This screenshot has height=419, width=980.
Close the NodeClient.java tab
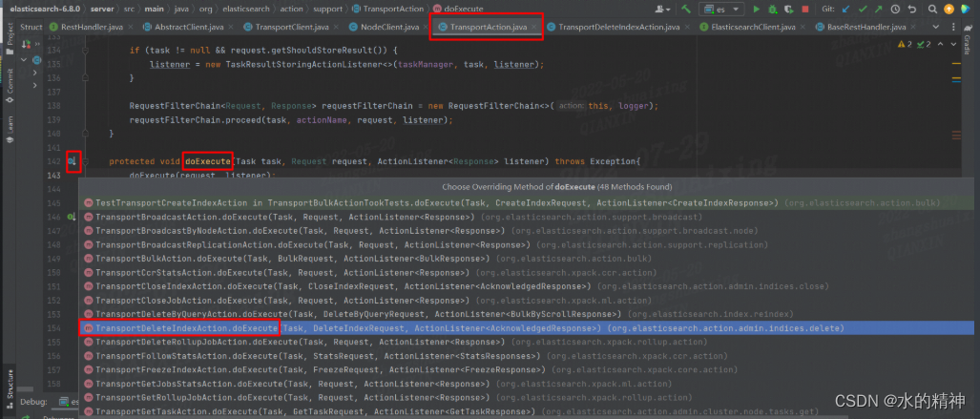click(427, 27)
